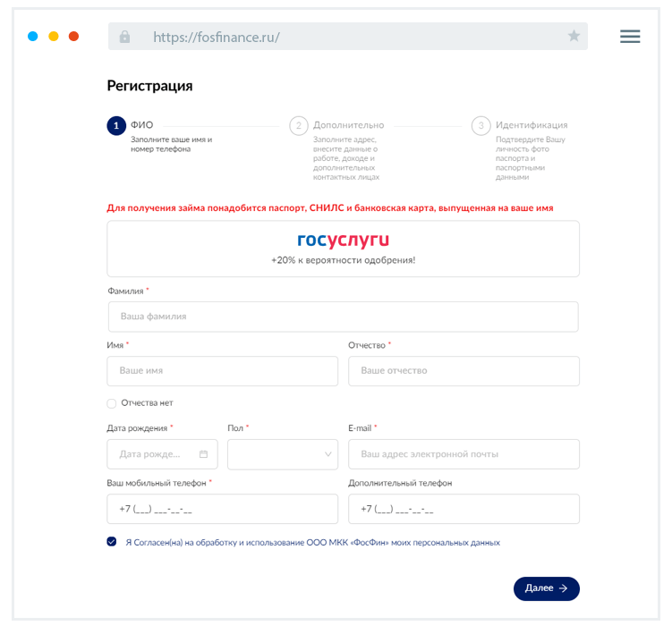Select step 2 "Дополнительно"
672x634 pixels.
tap(299, 125)
